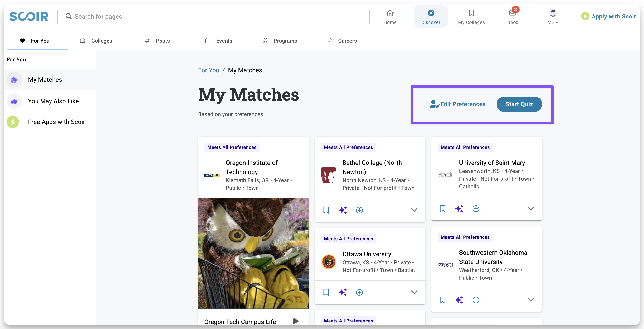The height and width of the screenshot is (329, 644).
Task: Click sparkle icon on SWOSU card
Action: (x=459, y=300)
